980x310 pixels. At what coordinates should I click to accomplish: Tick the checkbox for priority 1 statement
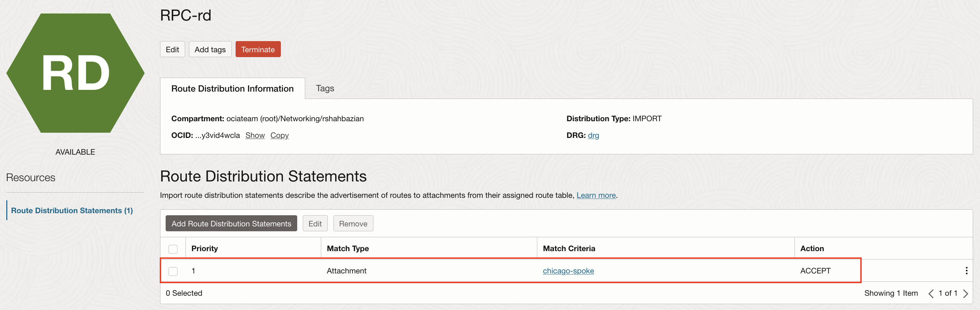coord(173,271)
